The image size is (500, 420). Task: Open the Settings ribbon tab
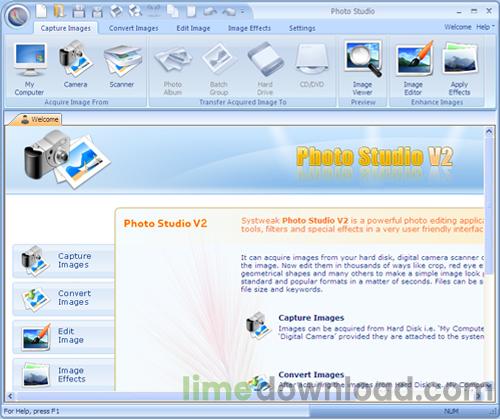point(302,28)
